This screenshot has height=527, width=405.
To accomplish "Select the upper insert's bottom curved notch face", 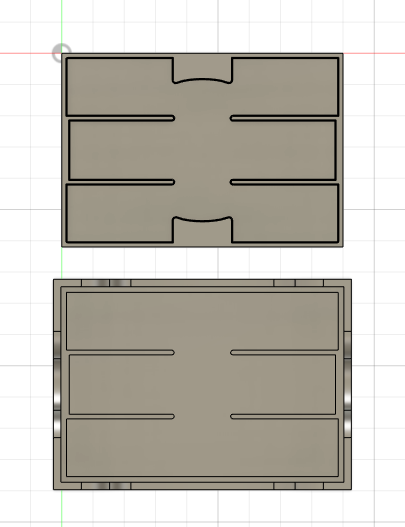I will point(202,232).
